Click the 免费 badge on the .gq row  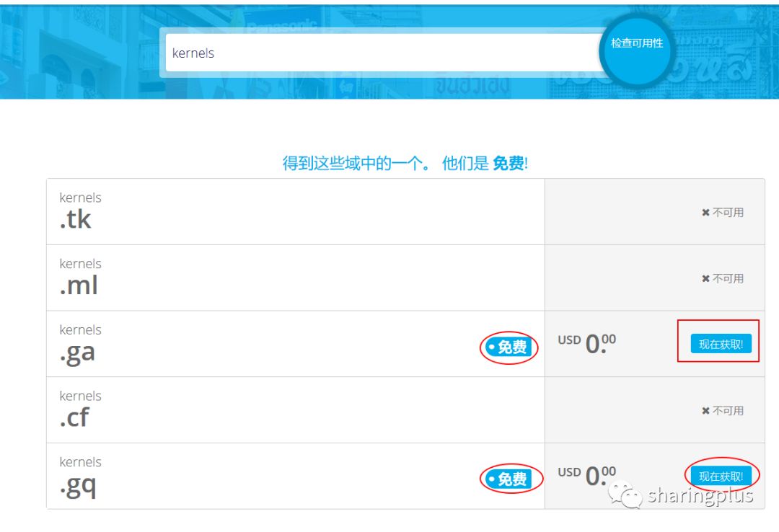tap(509, 479)
